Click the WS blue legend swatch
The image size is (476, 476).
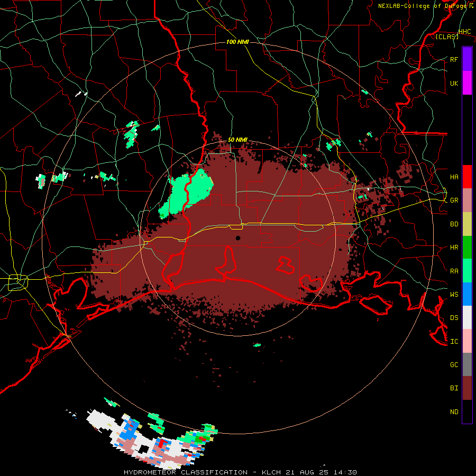(467, 294)
